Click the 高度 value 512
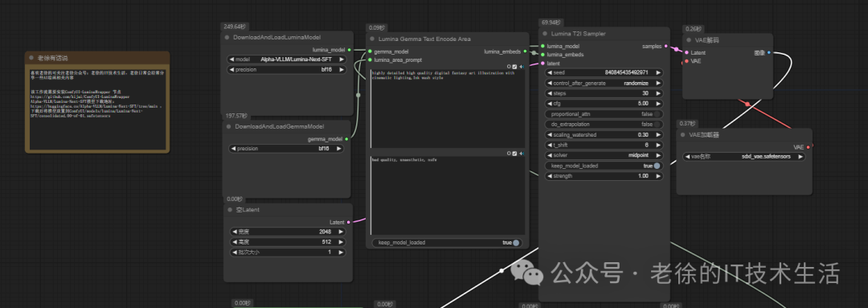Viewport: 868px width, 308px height. click(326, 242)
